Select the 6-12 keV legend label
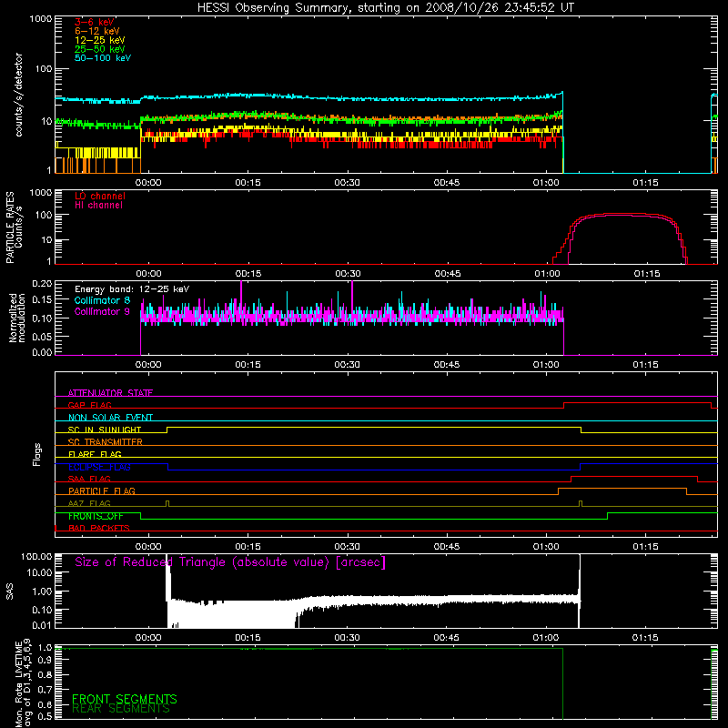The image size is (728, 728). tap(97, 31)
